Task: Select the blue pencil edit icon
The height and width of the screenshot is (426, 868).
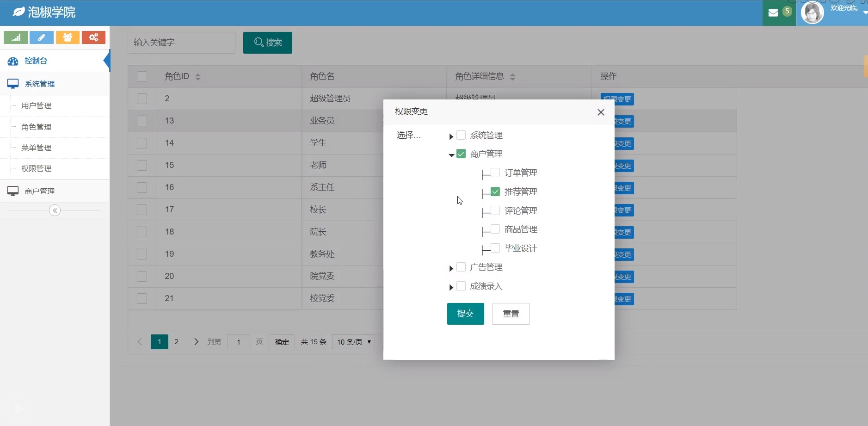Action: (x=41, y=37)
